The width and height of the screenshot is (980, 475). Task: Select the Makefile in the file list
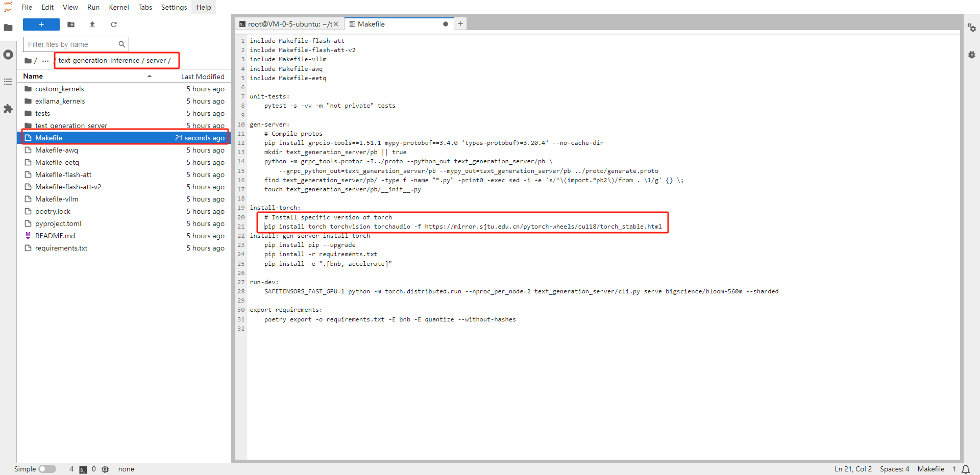[124, 138]
